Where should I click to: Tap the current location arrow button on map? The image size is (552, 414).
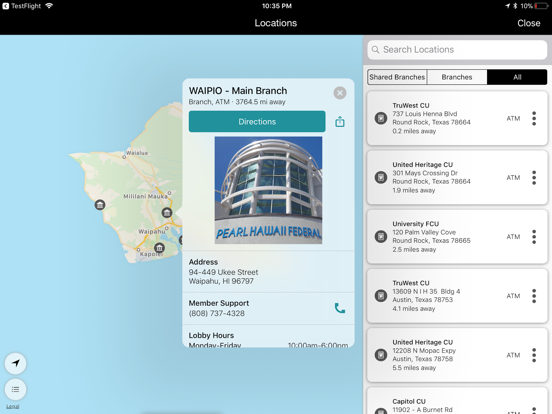pos(15,363)
